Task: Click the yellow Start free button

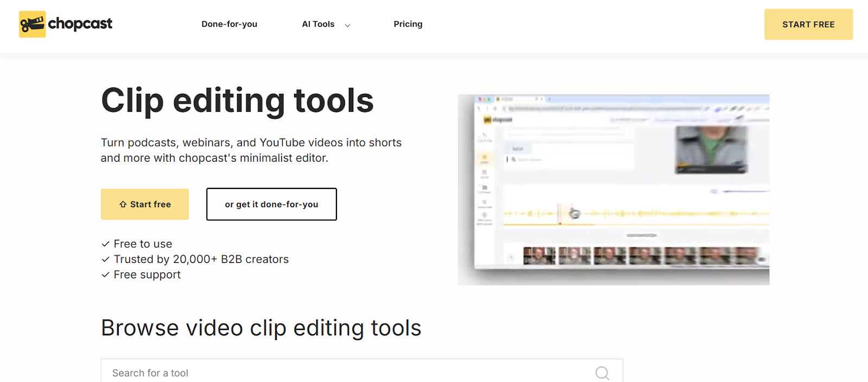Action: (x=145, y=204)
